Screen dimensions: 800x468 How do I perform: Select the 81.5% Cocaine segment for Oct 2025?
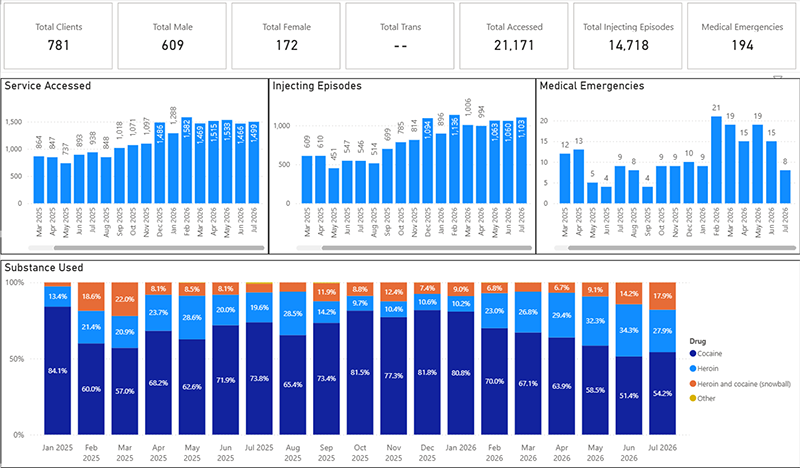[x=360, y=373]
